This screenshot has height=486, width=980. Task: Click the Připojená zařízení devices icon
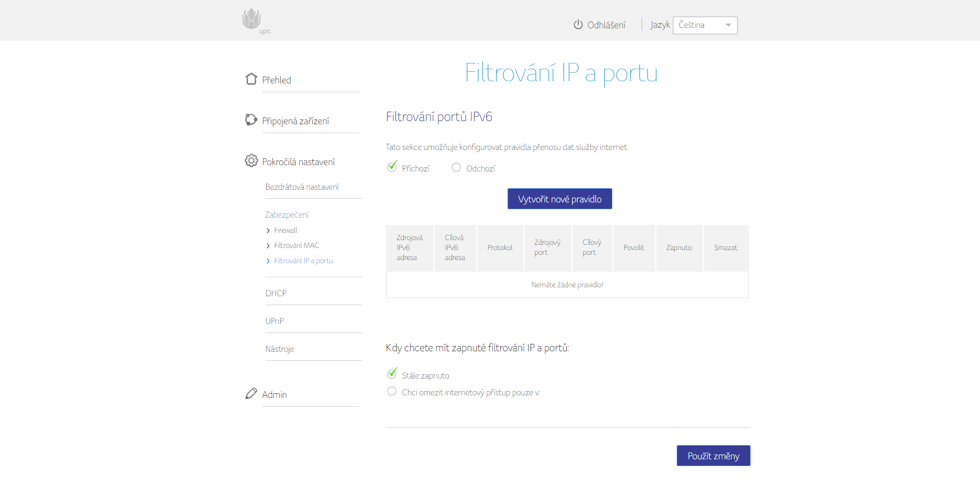(x=251, y=120)
